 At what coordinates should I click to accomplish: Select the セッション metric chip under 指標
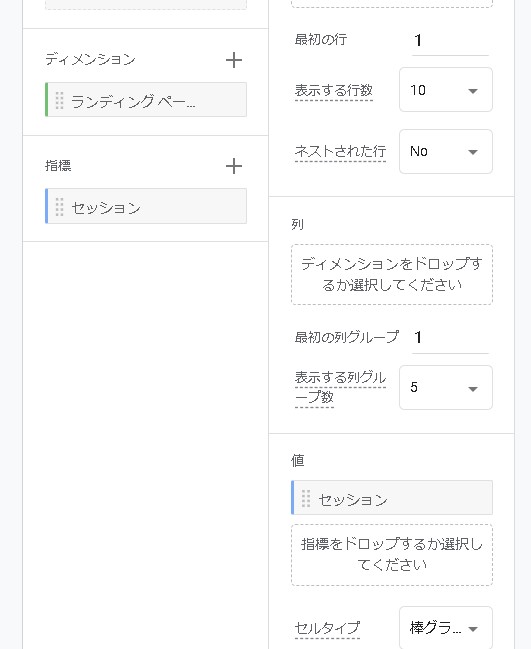pyautogui.click(x=146, y=206)
